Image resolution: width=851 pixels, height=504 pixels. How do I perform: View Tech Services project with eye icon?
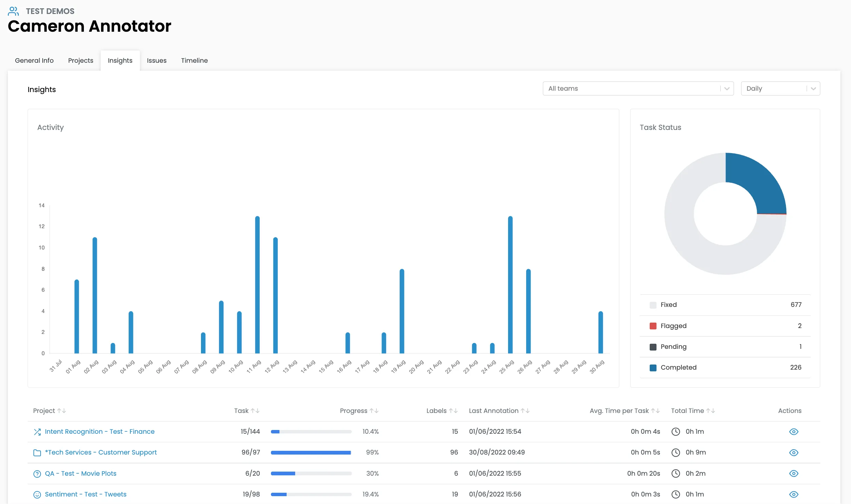pos(794,453)
